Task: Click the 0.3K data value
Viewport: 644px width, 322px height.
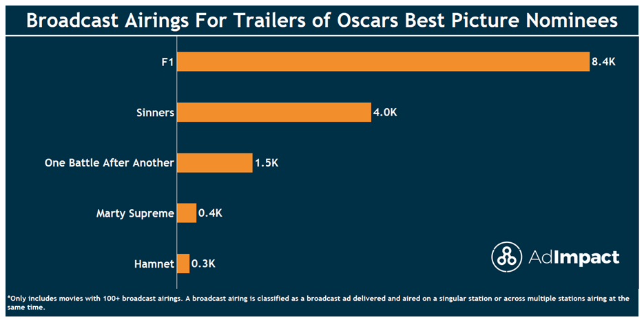Action: pyautogui.click(x=203, y=264)
